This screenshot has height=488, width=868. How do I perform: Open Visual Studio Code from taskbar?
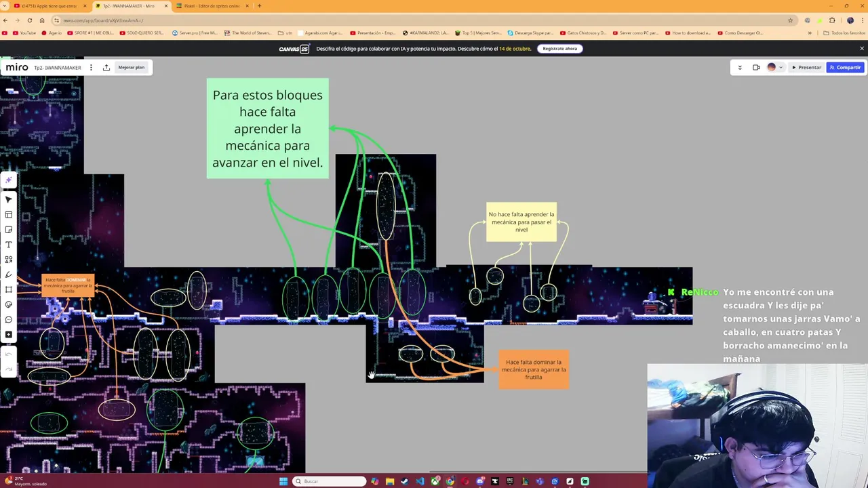[420, 481]
